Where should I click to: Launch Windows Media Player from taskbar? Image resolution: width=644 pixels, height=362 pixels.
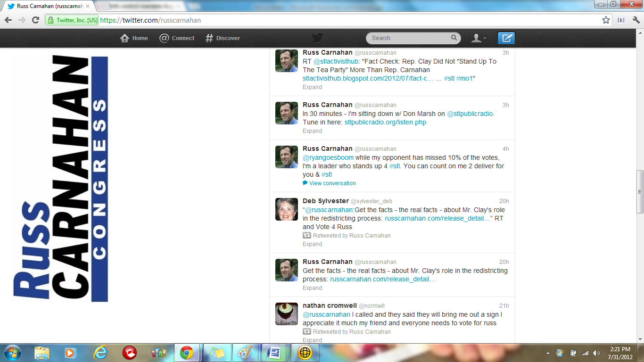[70, 353]
